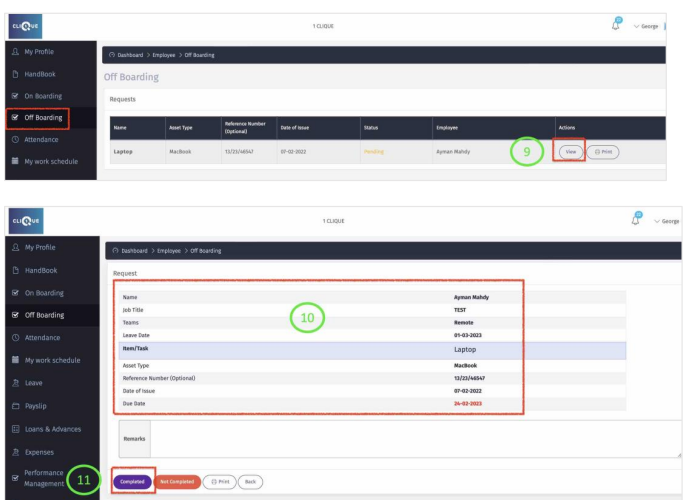Screen dimensions: 695x500
Task: Open Loans & Advances from the sidebar icon
Action: [14, 428]
